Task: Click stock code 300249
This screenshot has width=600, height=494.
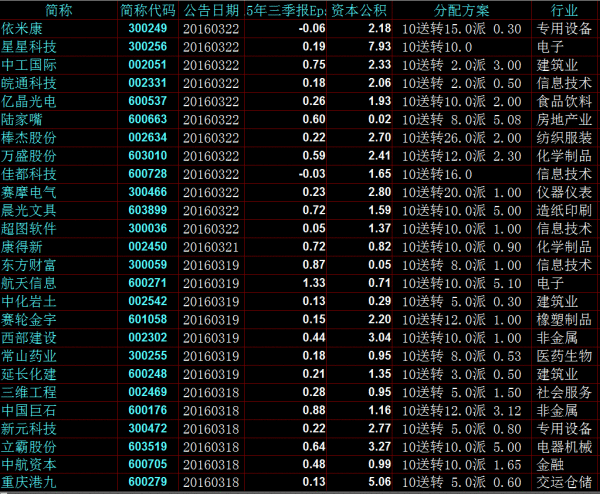Action: pos(148,28)
